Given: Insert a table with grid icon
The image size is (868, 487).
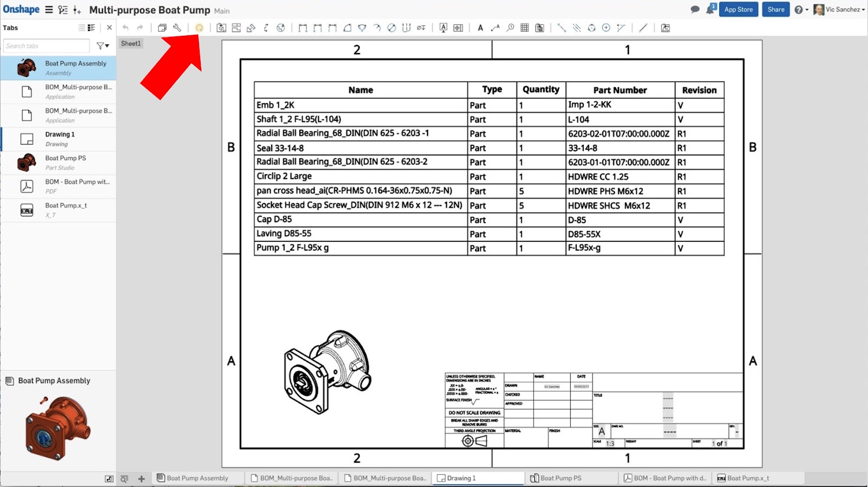Looking at the screenshot, I should coord(525,28).
